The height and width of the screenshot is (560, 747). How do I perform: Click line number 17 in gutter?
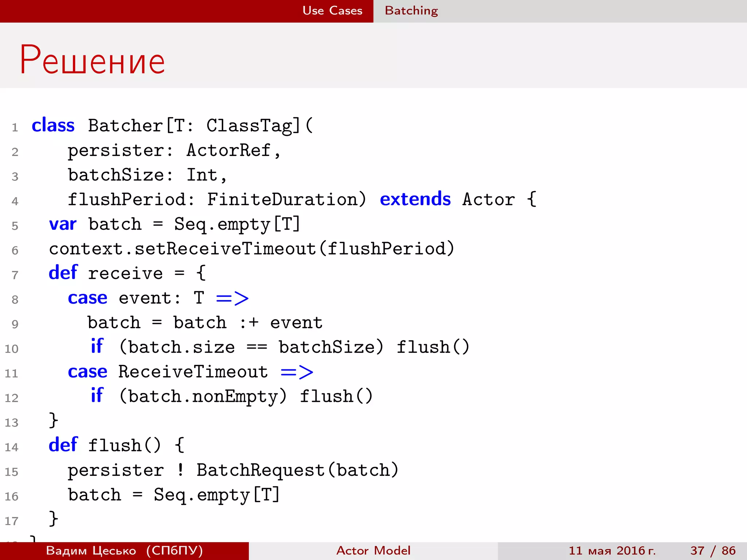click(12, 521)
